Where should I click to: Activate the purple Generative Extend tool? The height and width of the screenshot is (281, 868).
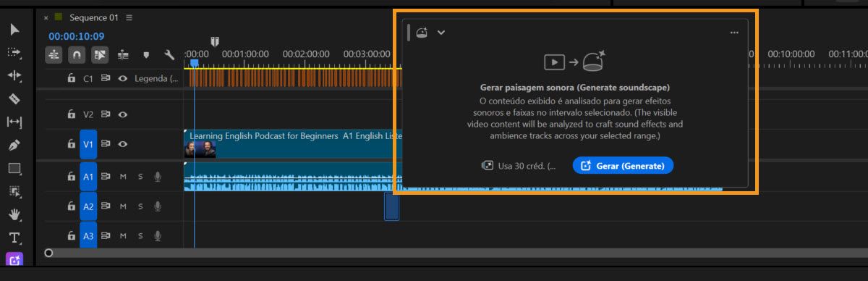pos(14,259)
